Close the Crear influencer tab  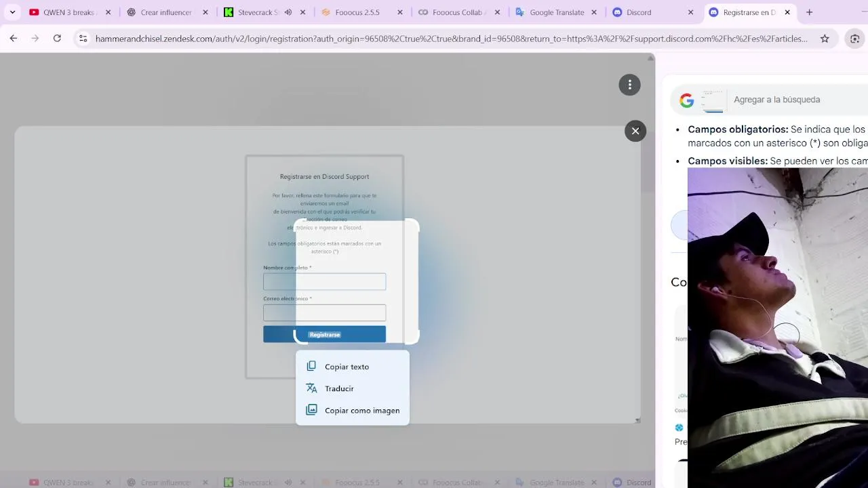tap(205, 12)
